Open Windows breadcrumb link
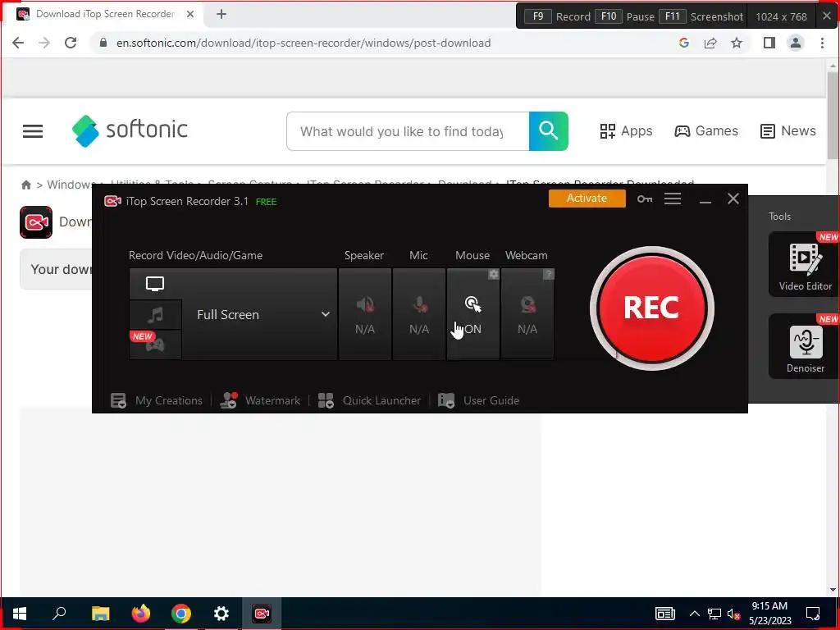The image size is (840, 630). (x=71, y=185)
